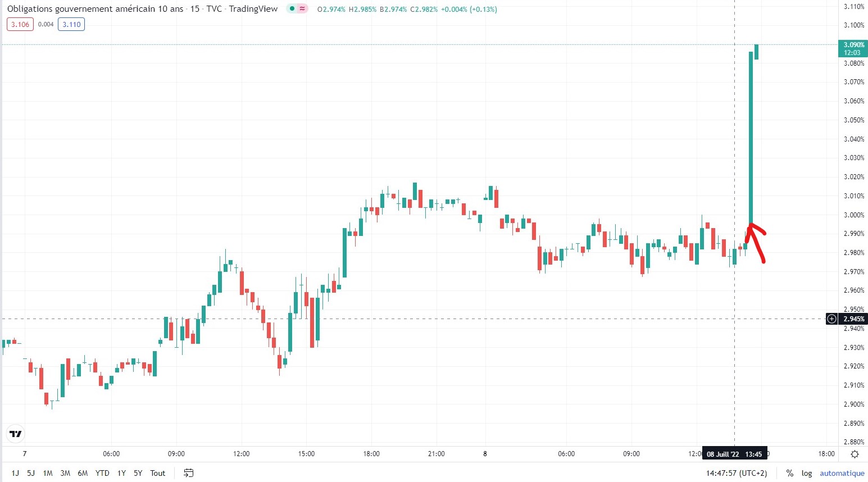Select the 1J time range
This screenshot has height=482, width=868.
(15, 473)
